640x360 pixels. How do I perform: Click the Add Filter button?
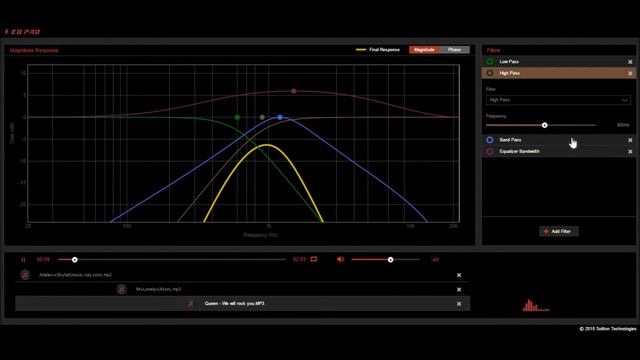pyautogui.click(x=558, y=231)
